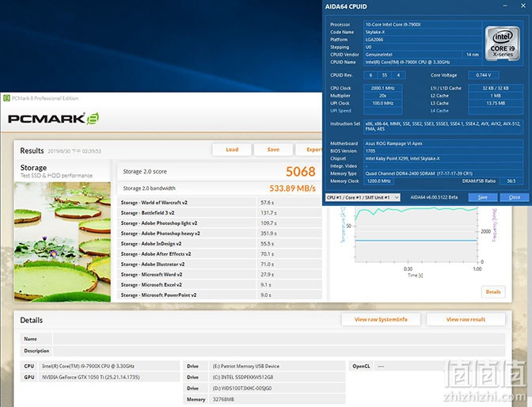
Task: Click the Name input field in Details
Action: pyautogui.click(x=279, y=339)
